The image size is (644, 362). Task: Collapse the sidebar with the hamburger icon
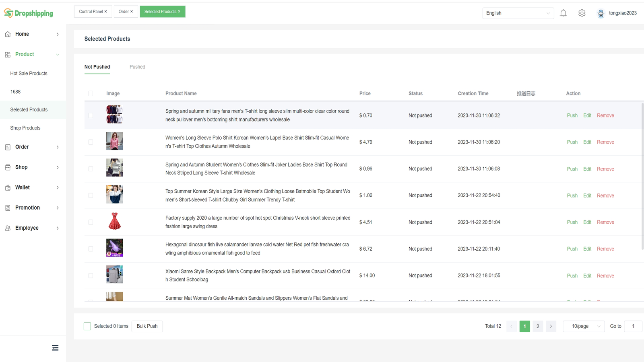click(x=55, y=347)
